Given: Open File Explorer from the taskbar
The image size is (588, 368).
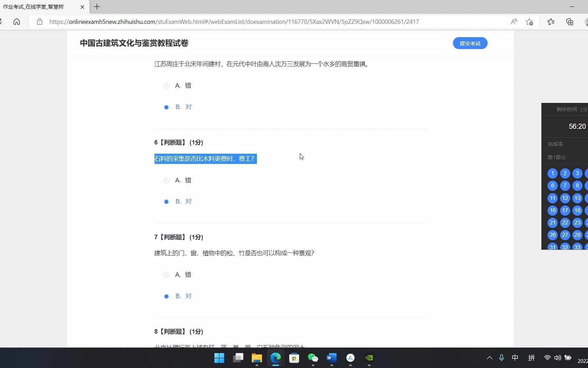Looking at the screenshot, I should tap(257, 358).
